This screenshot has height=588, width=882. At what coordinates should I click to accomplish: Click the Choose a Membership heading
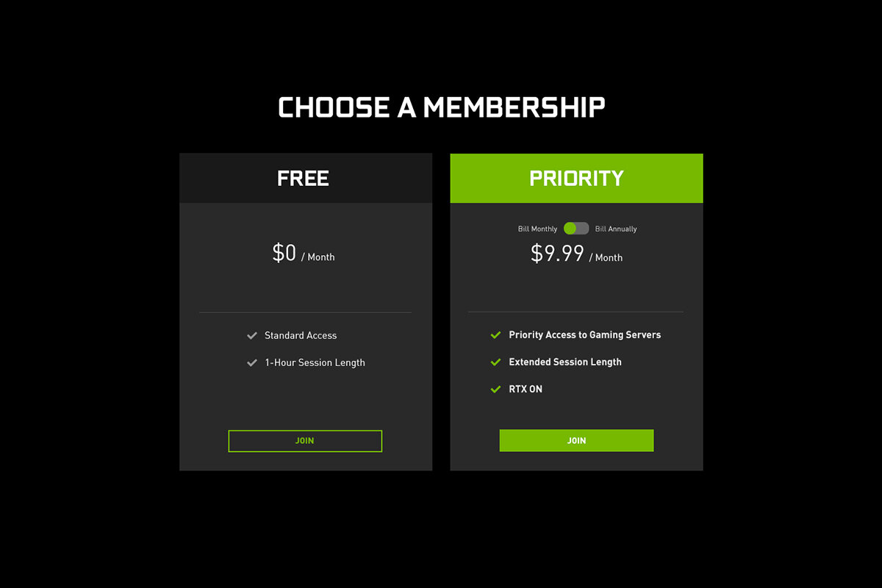[x=442, y=107]
